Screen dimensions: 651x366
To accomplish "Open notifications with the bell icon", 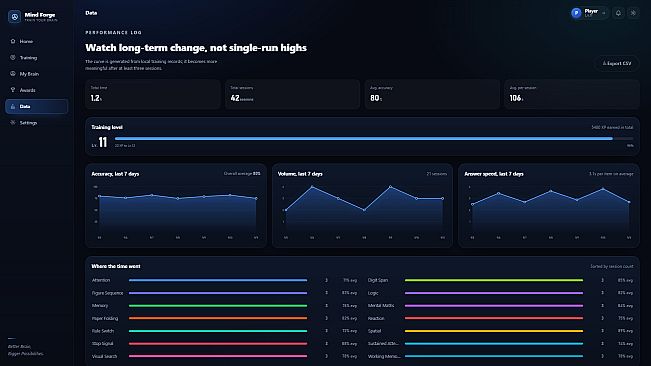I will tap(618, 13).
